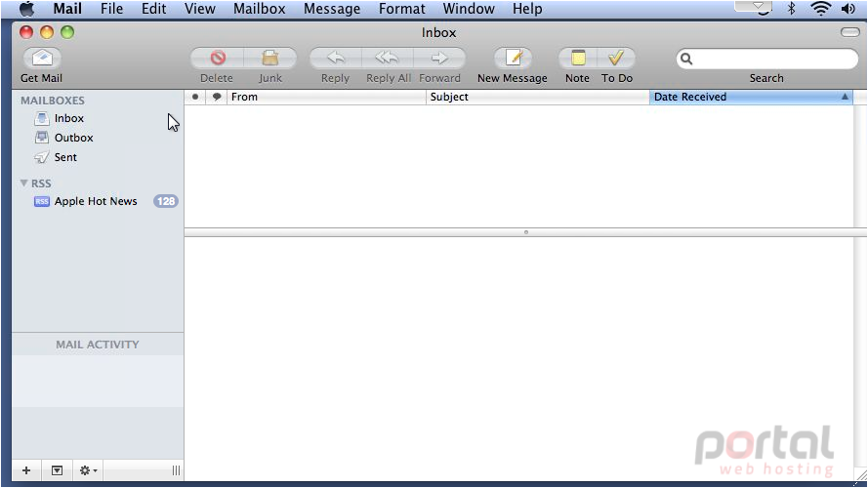Open the File menu
Viewport: 868px width, 488px height.
pyautogui.click(x=112, y=9)
